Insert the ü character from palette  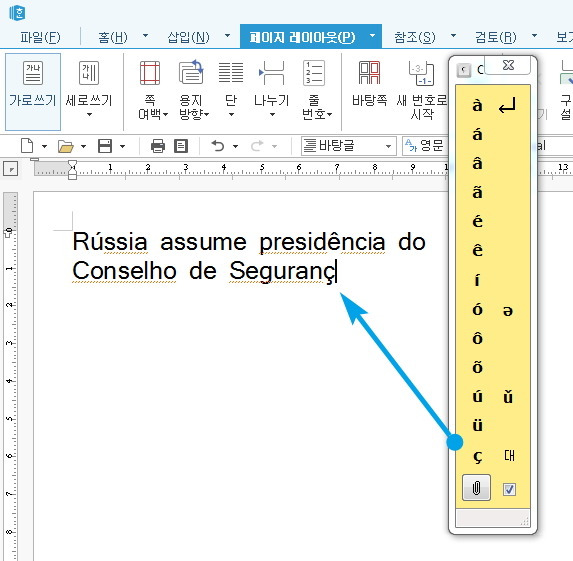(477, 425)
